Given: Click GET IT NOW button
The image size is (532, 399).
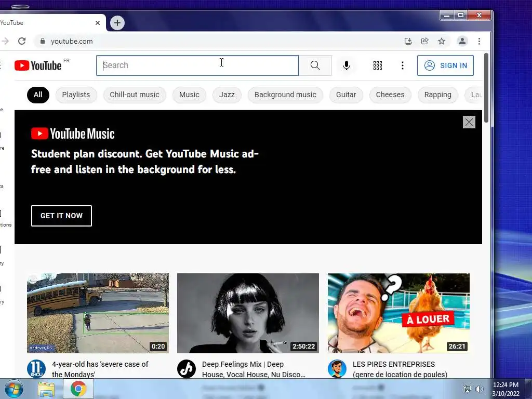Looking at the screenshot, I should [61, 216].
